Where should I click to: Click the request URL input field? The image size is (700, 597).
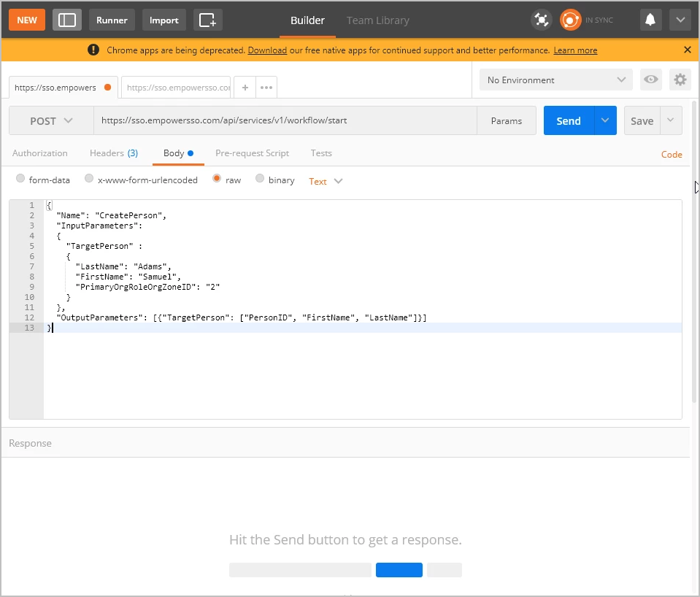285,121
